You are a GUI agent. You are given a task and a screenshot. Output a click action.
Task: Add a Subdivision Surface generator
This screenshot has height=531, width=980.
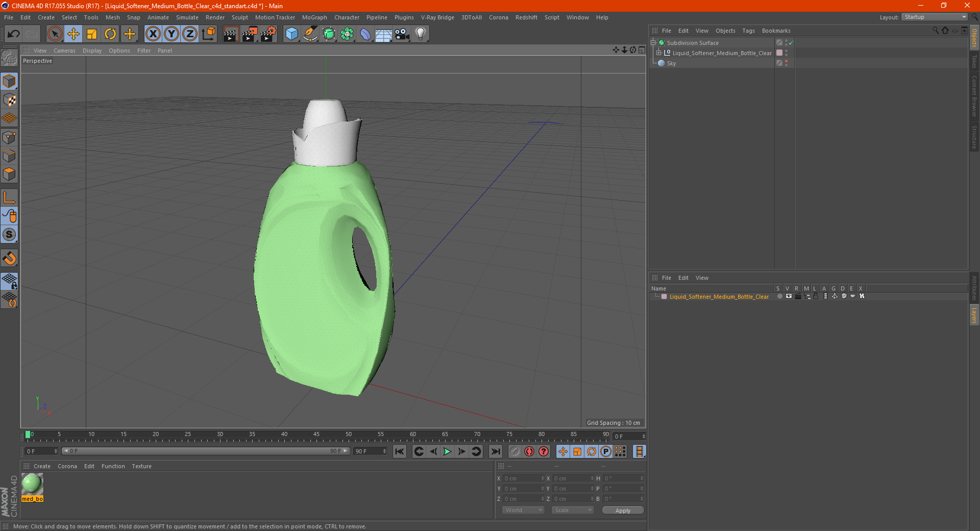tap(329, 34)
